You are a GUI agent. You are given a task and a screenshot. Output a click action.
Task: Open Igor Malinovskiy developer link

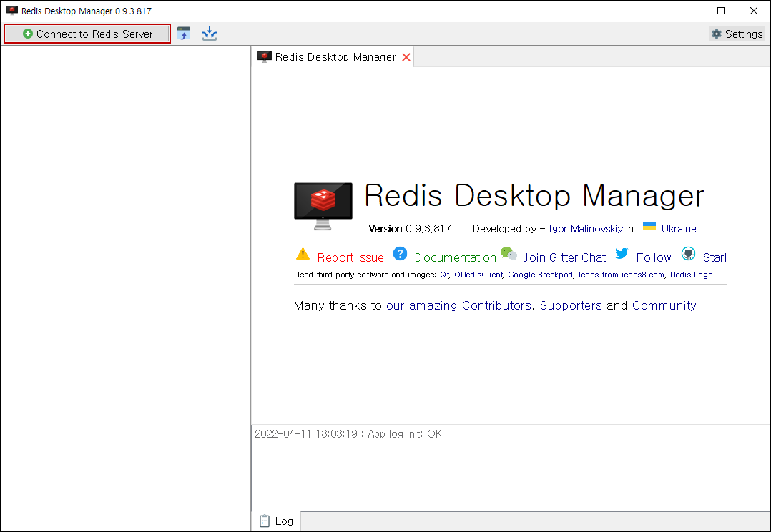tap(586, 229)
